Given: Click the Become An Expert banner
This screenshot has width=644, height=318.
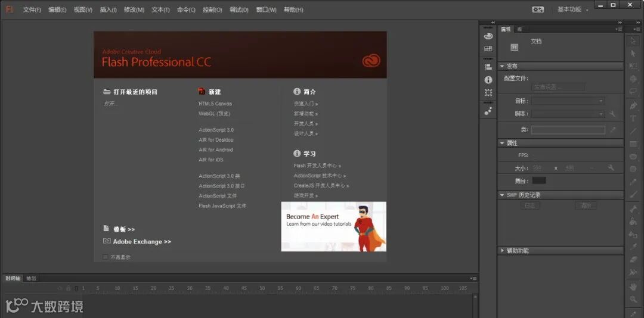Looking at the screenshot, I should click(x=333, y=226).
